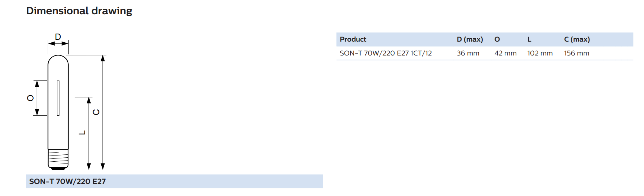Click the O column header in table
The image size is (644, 196).
coord(497,39)
